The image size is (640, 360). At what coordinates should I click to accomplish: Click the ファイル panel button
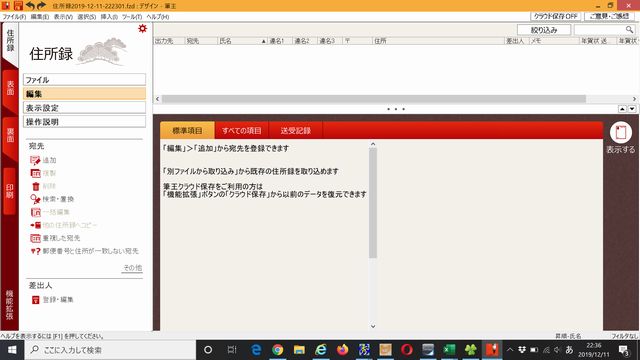point(84,80)
